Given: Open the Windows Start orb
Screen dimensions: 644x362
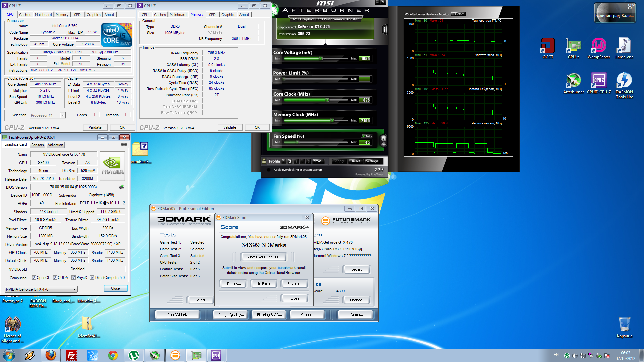Looking at the screenshot, I should click(9, 355).
